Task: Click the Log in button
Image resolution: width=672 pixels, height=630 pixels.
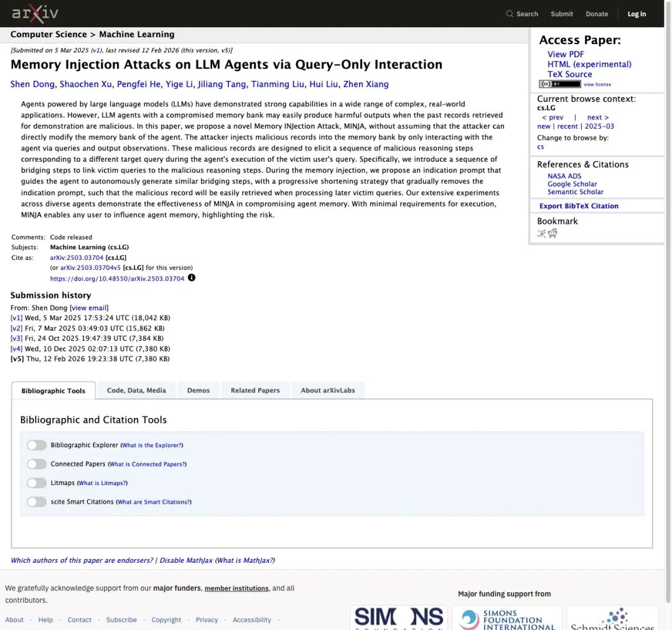Action: 637,14
